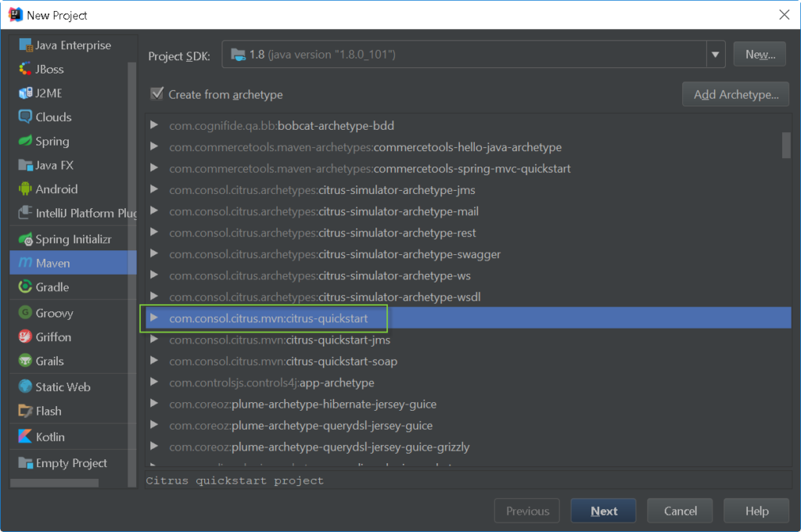This screenshot has width=801, height=532.
Task: Toggle the Create from archetype checkbox
Action: (x=156, y=94)
